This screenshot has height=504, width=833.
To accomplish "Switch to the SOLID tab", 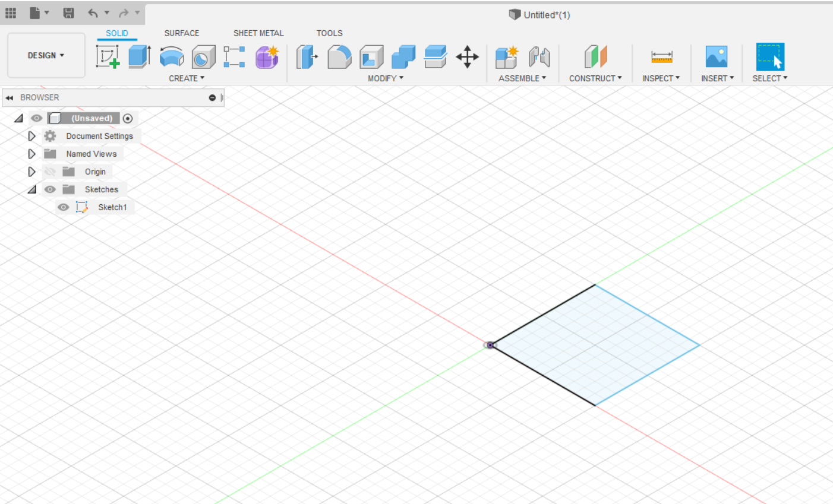I will [x=117, y=33].
